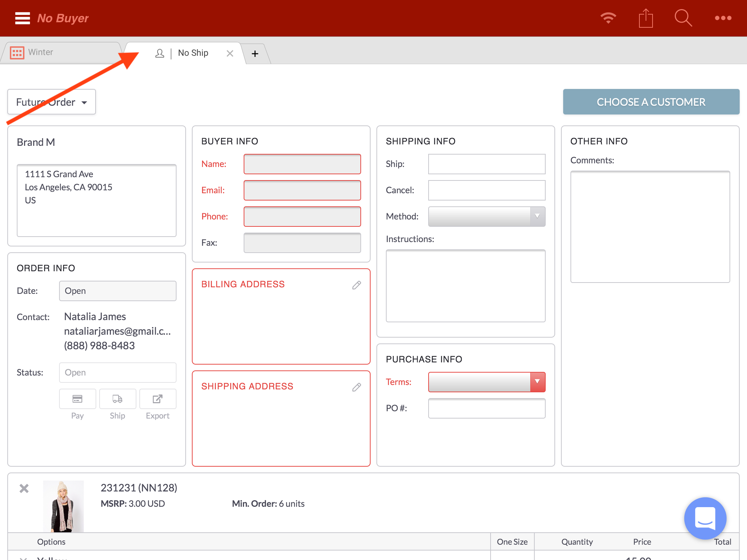Click the Export icon button
The height and width of the screenshot is (560, 747).
(158, 399)
